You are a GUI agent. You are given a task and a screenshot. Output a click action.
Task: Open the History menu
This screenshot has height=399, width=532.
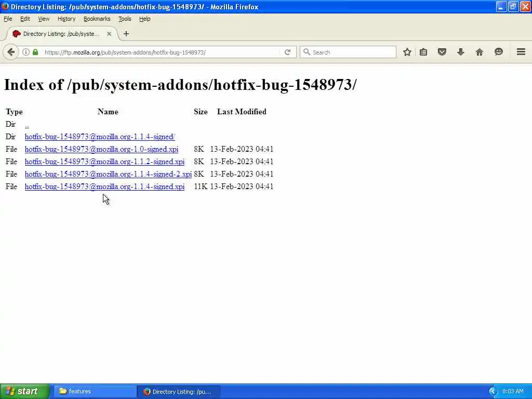pyautogui.click(x=66, y=19)
